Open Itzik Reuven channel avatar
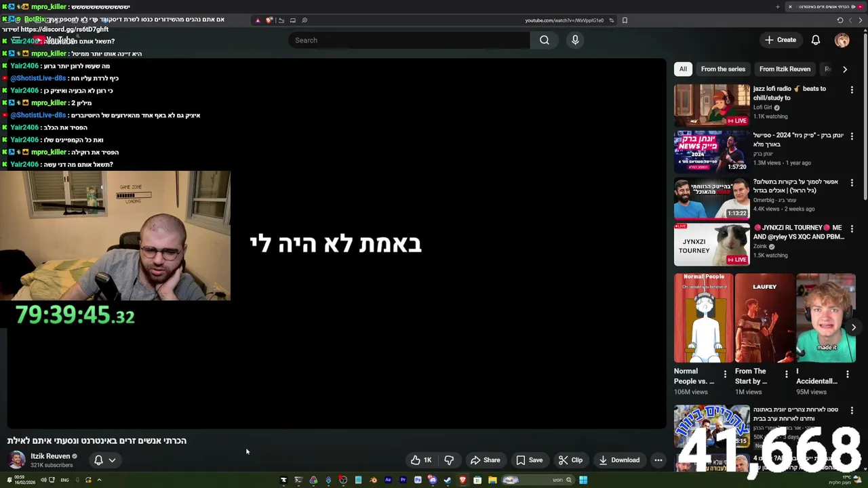 [16, 460]
